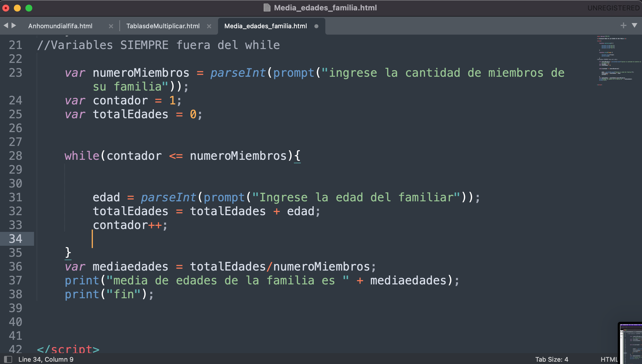This screenshot has height=364, width=642.
Task: Go to next tab with right arrow
Action: [14, 25]
